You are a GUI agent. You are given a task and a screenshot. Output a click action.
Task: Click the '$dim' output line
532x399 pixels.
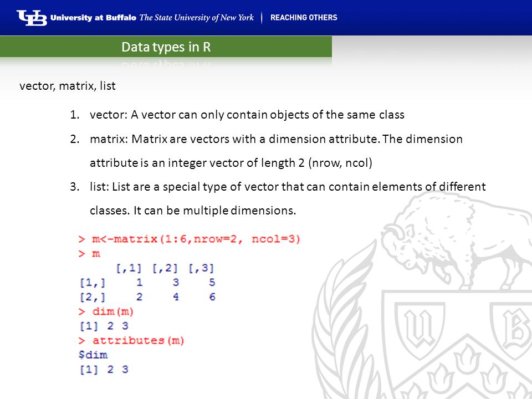pos(93,355)
